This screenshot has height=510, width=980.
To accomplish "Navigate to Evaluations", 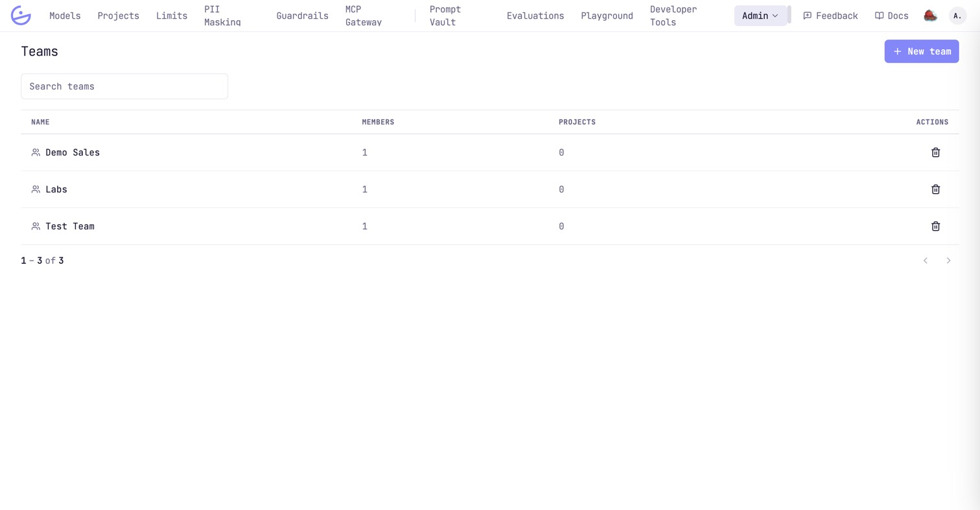I will [535, 16].
